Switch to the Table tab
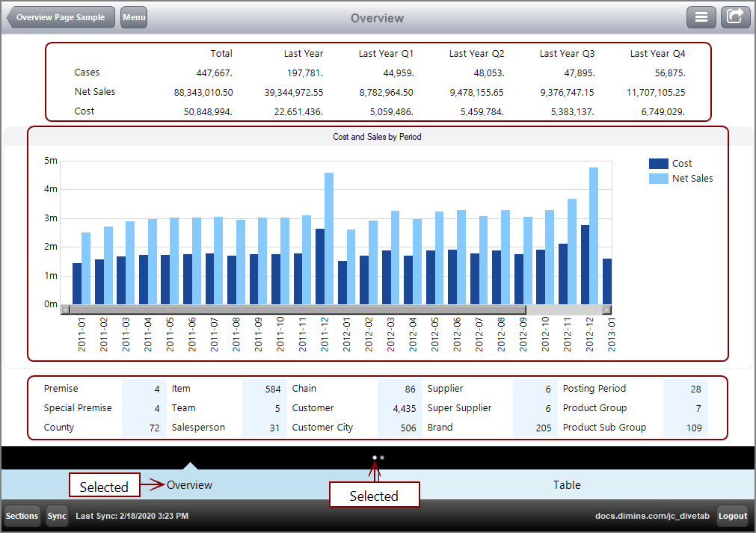This screenshot has height=533, width=756. [566, 484]
